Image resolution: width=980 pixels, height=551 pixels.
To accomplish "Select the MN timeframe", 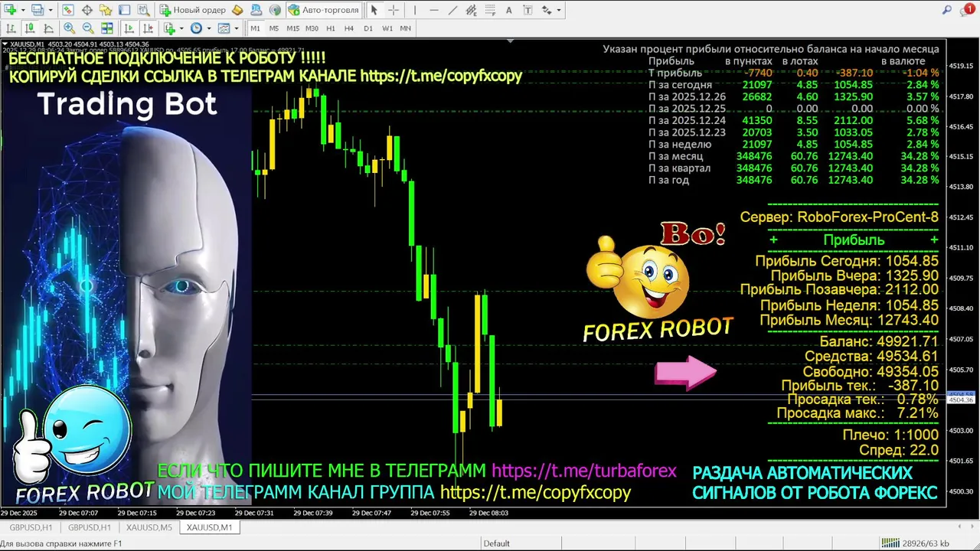I will point(406,28).
